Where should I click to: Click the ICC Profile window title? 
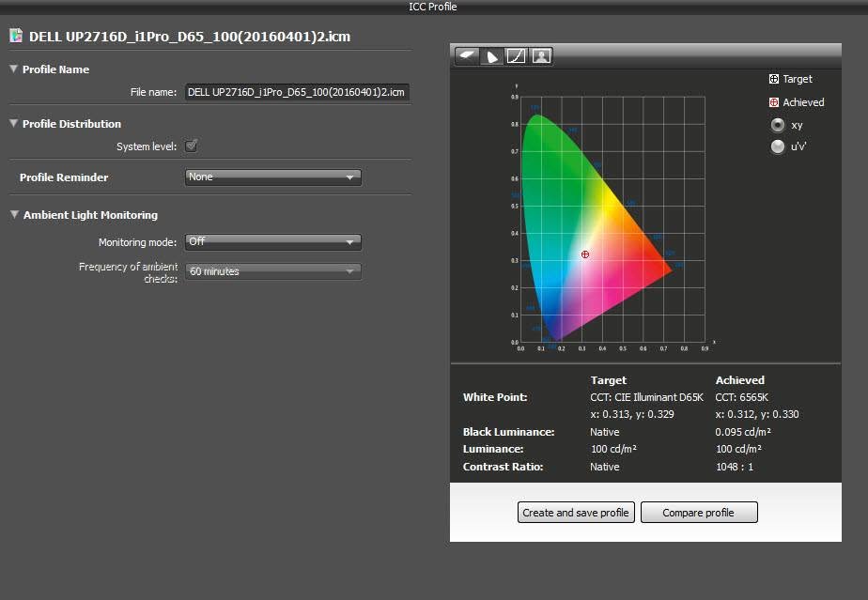(433, 7)
